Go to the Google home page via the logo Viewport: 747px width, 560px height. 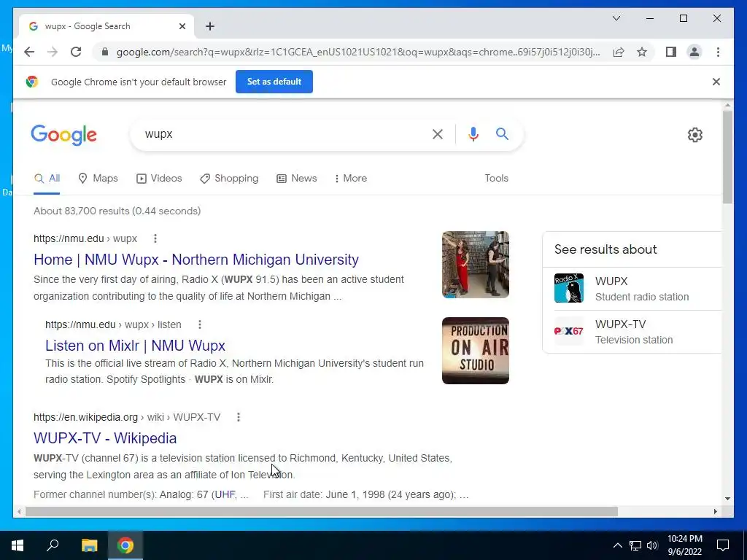click(x=64, y=135)
